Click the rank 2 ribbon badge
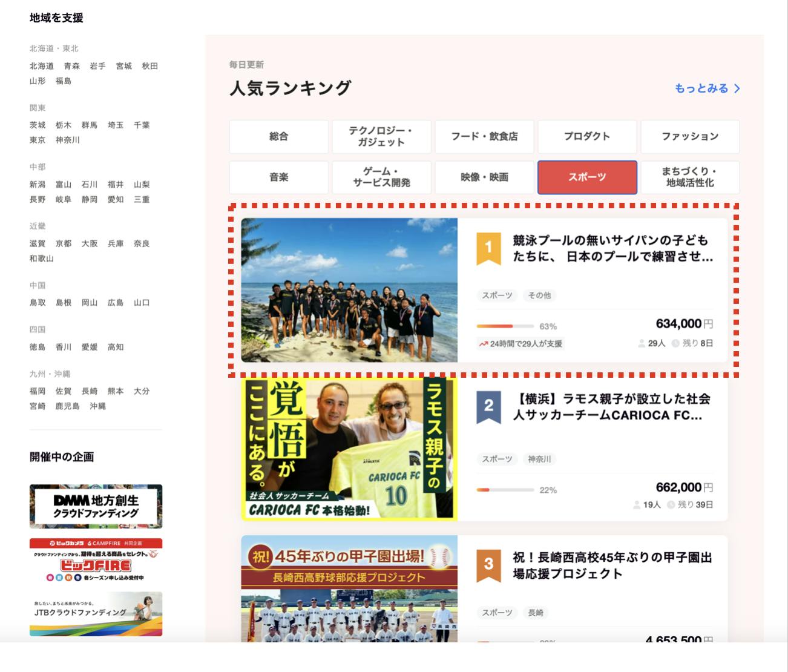The height and width of the screenshot is (672, 788). [x=488, y=406]
